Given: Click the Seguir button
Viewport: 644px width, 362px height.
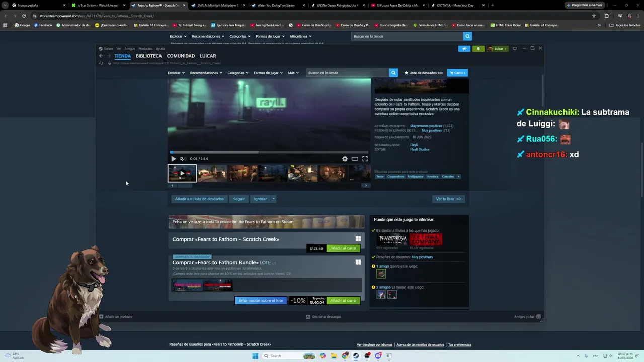Looking at the screenshot, I should click(239, 199).
